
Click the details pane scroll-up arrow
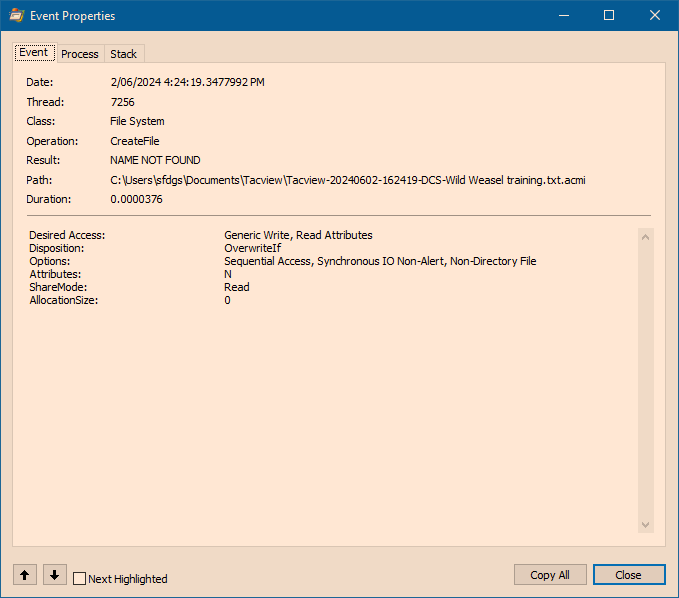tap(645, 237)
